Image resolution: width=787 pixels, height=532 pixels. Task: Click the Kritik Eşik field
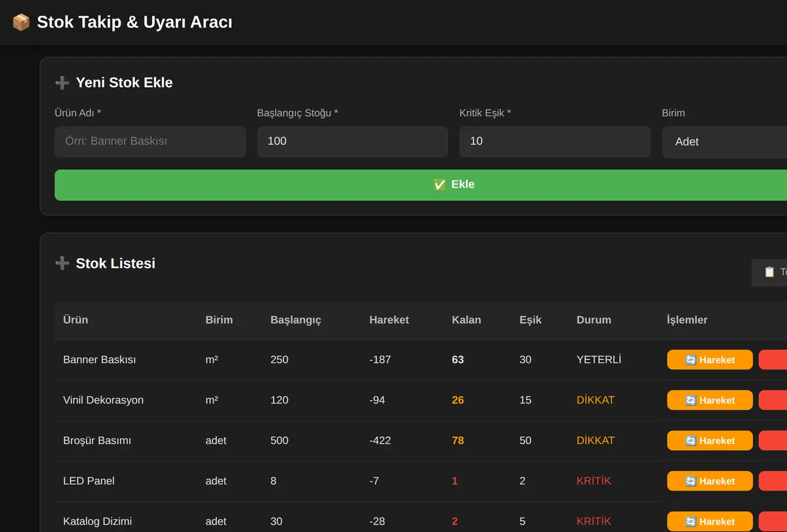[x=555, y=142]
